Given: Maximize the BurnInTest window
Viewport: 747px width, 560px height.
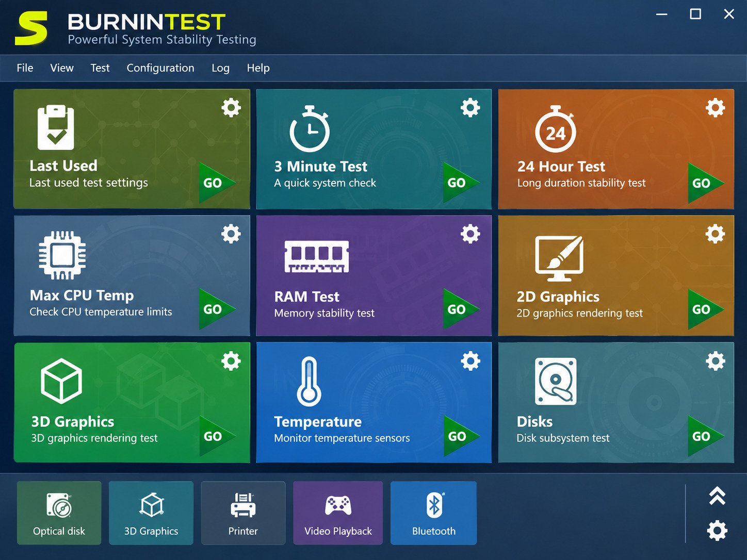Looking at the screenshot, I should click(695, 14).
